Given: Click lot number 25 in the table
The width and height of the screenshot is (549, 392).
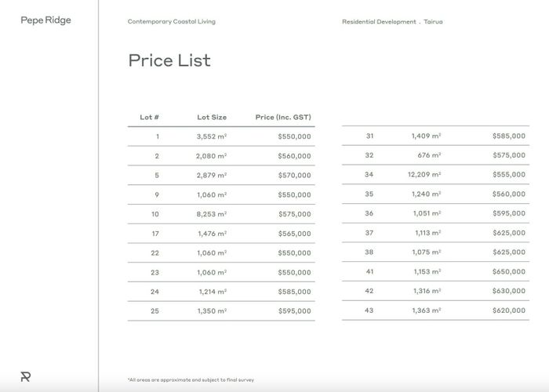Looking at the screenshot, I should [155, 310].
